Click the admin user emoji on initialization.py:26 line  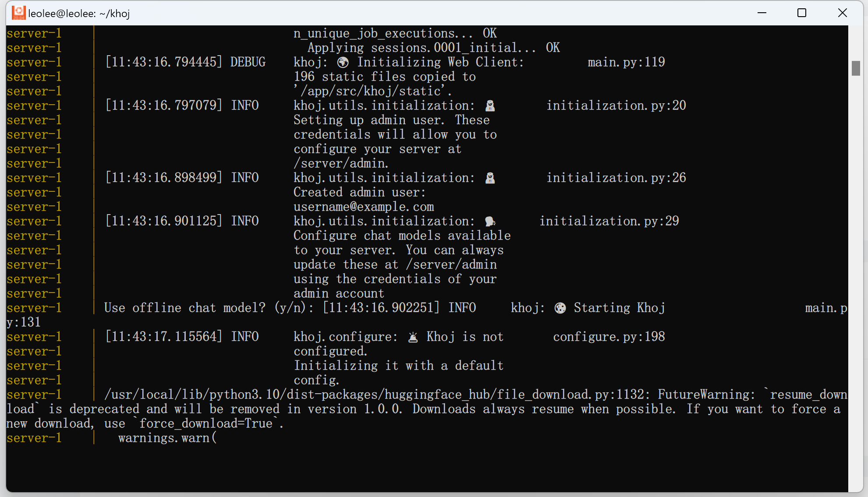coord(490,178)
